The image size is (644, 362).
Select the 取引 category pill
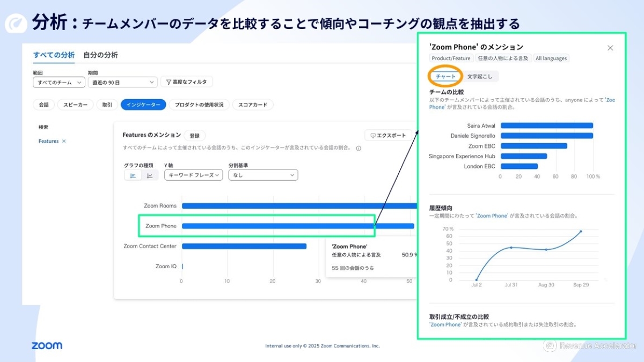pos(107,105)
